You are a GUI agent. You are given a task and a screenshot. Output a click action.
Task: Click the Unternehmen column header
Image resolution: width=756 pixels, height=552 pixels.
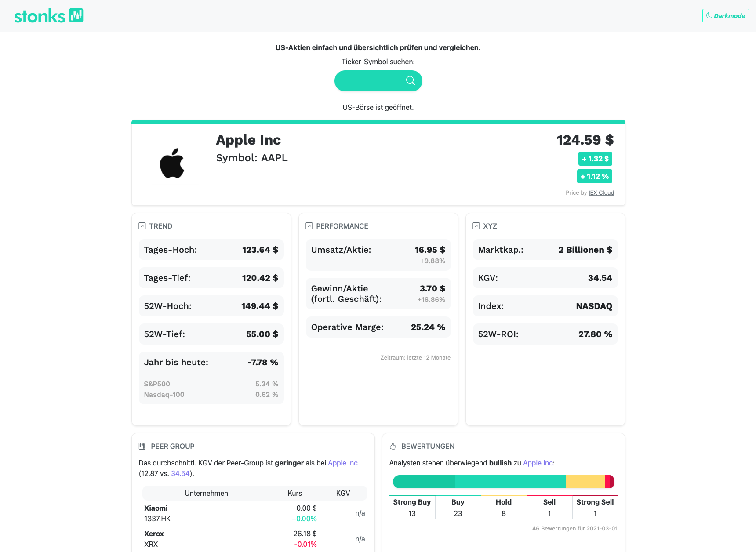(x=206, y=493)
